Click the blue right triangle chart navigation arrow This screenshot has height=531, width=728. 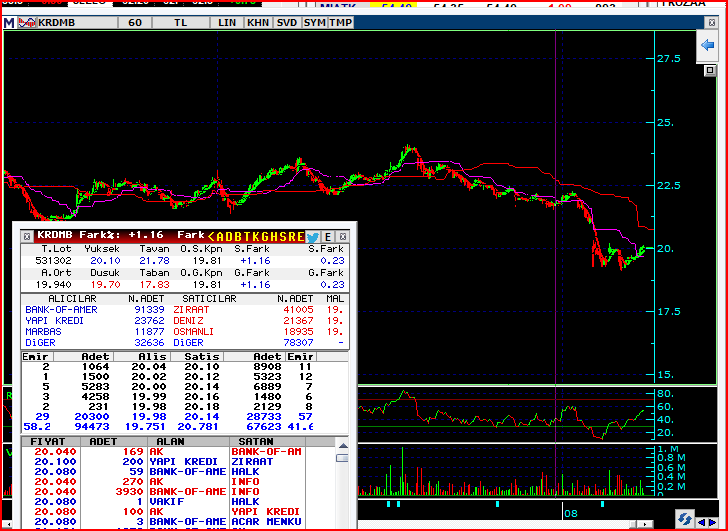[x=712, y=522]
